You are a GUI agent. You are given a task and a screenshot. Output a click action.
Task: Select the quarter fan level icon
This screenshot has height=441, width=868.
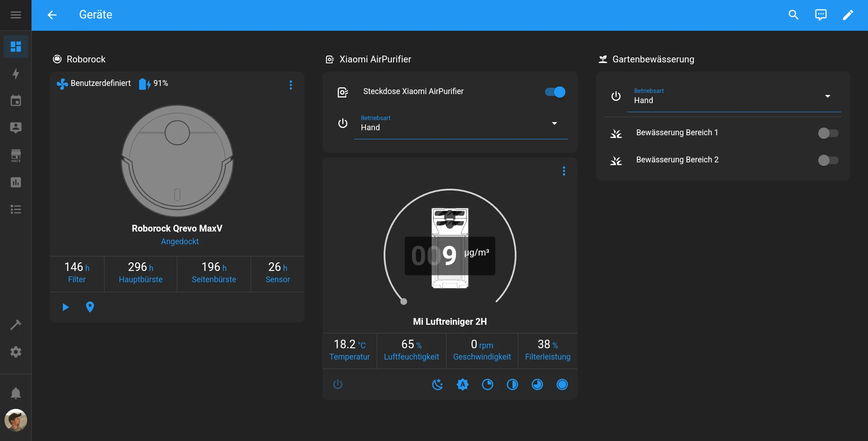[x=488, y=384]
